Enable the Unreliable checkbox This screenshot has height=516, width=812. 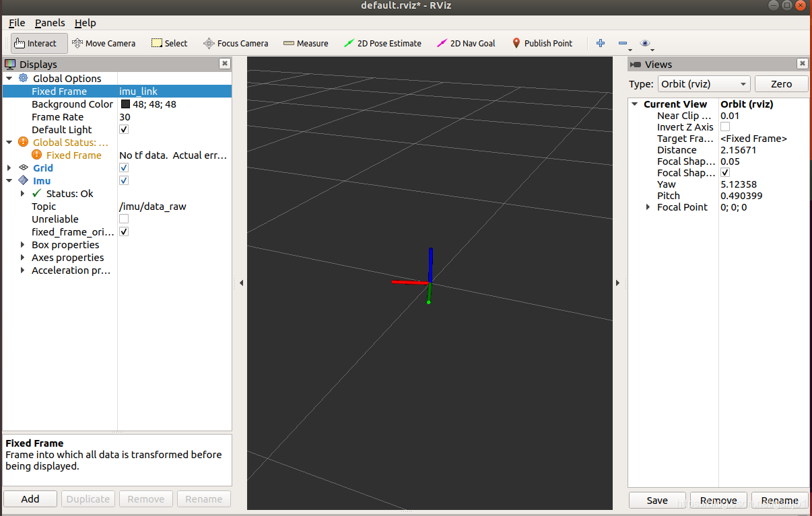124,219
